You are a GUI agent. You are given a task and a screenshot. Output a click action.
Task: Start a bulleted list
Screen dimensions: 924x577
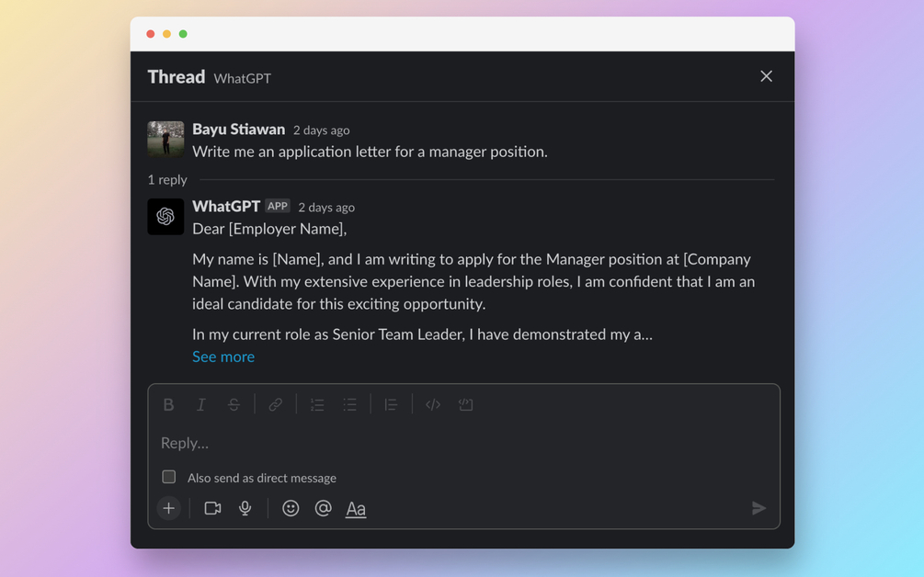tap(350, 404)
